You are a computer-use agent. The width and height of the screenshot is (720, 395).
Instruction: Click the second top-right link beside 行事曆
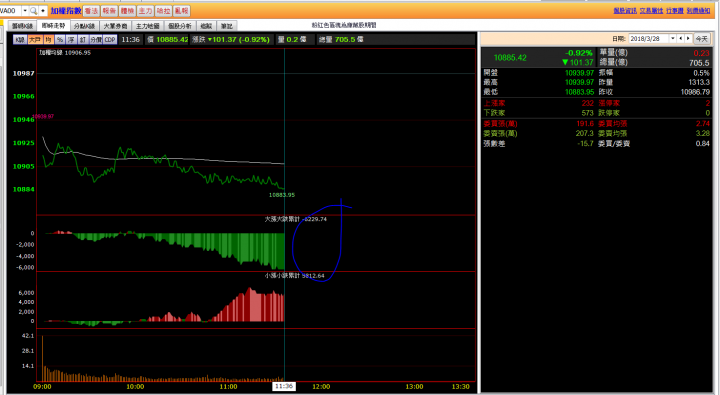651,11
